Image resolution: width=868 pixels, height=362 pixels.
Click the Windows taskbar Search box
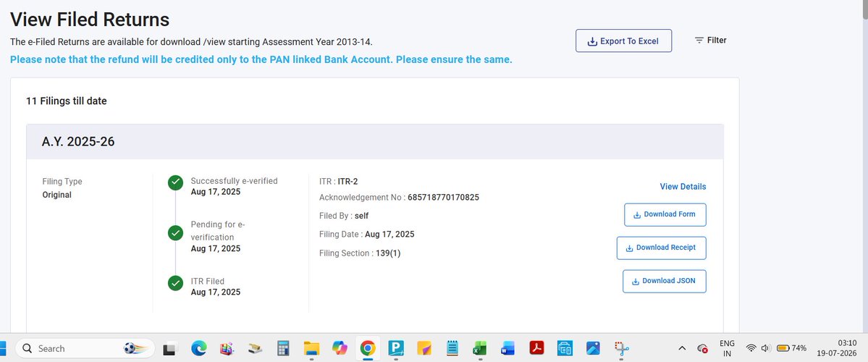pyautogui.click(x=85, y=349)
